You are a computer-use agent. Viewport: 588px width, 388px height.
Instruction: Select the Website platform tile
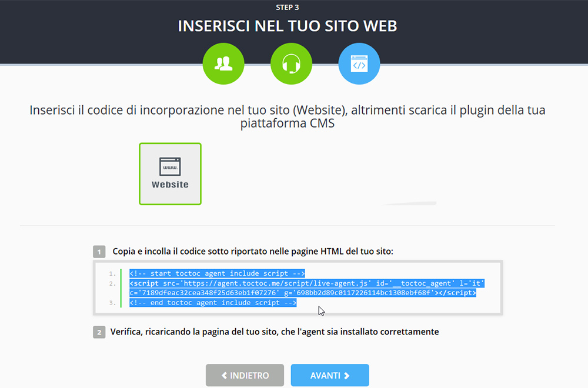point(171,174)
